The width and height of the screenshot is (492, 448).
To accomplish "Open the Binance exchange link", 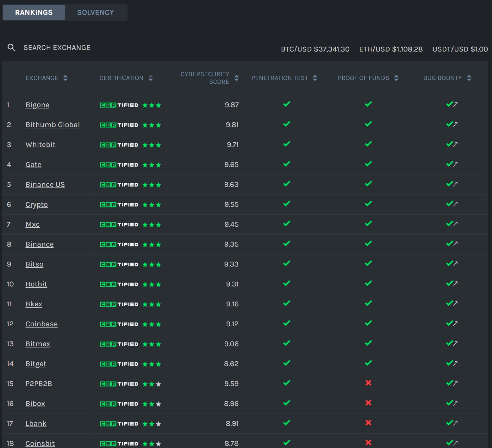I will click(40, 244).
